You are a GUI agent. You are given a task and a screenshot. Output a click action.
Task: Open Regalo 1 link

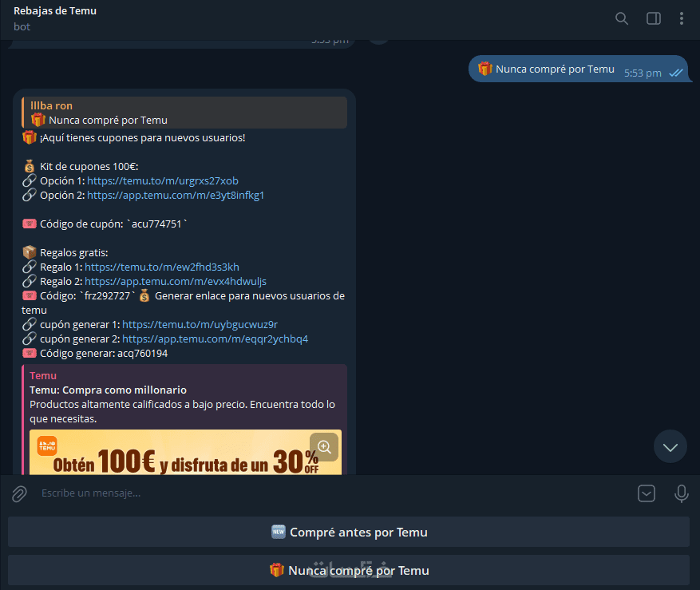[161, 267]
